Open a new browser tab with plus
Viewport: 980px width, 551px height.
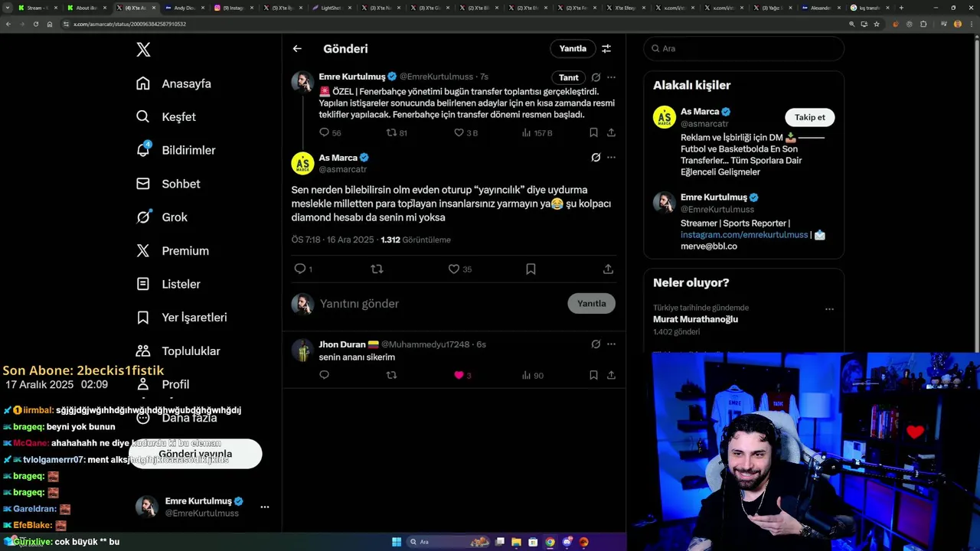(901, 8)
